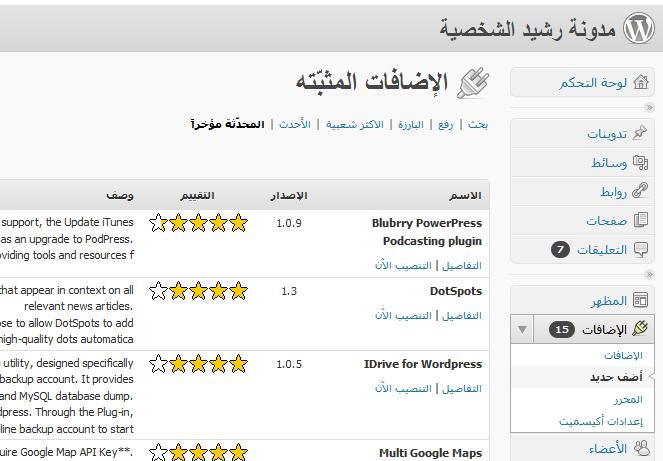The height and width of the screenshot is (461, 663).
Task: Click the WordPress logo in header
Action: click(638, 28)
